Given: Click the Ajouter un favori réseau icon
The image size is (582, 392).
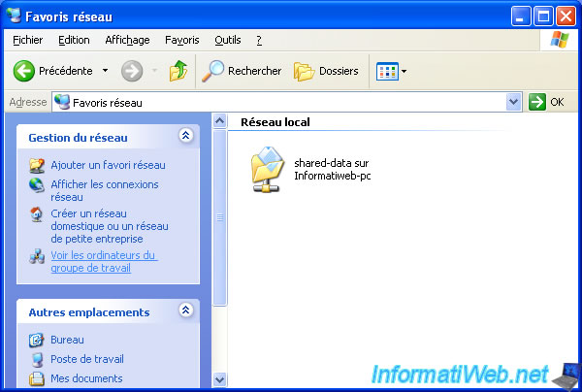Looking at the screenshot, I should coord(37,165).
